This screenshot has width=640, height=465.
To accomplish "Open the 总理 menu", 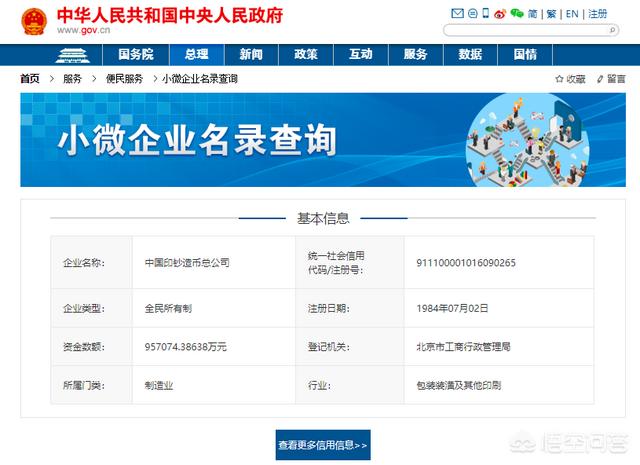I will tap(197, 55).
